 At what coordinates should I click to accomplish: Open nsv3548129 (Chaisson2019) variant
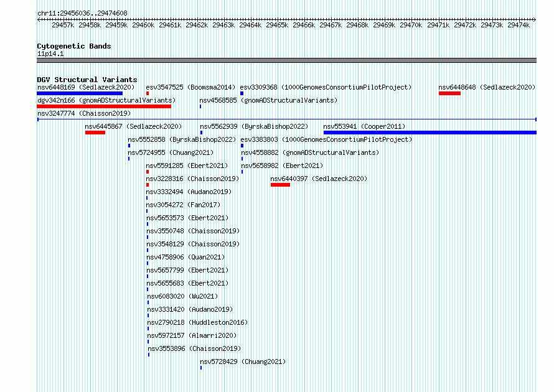point(193,244)
